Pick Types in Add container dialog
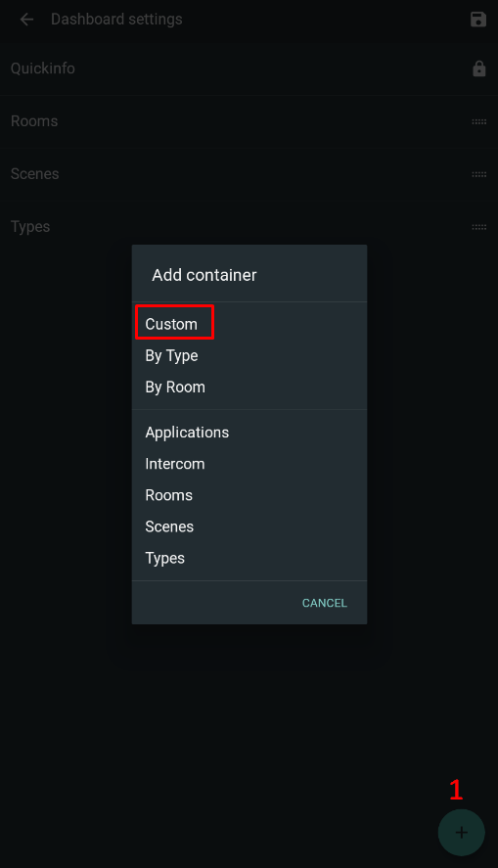This screenshot has width=498, height=868. pyautogui.click(x=165, y=559)
